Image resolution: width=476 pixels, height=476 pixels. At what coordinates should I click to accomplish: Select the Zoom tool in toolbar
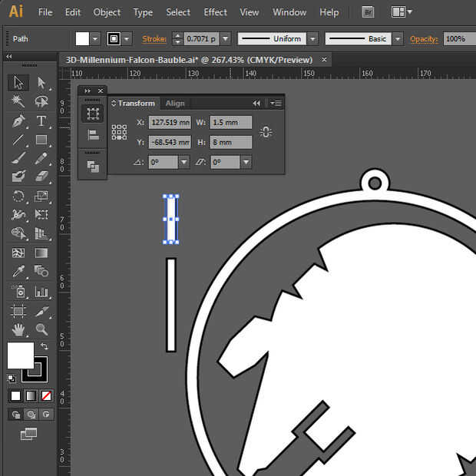(41, 330)
